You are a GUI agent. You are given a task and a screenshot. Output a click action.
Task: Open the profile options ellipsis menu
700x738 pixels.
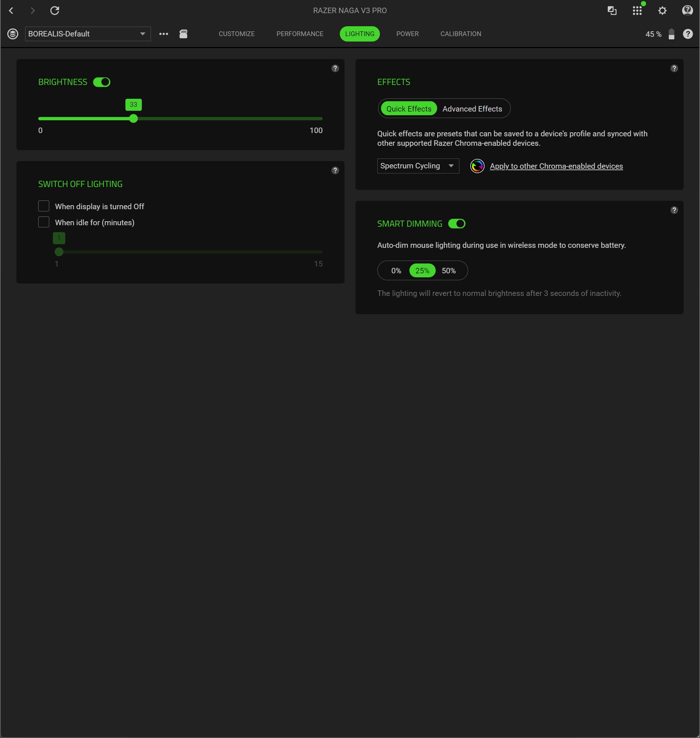[163, 34]
